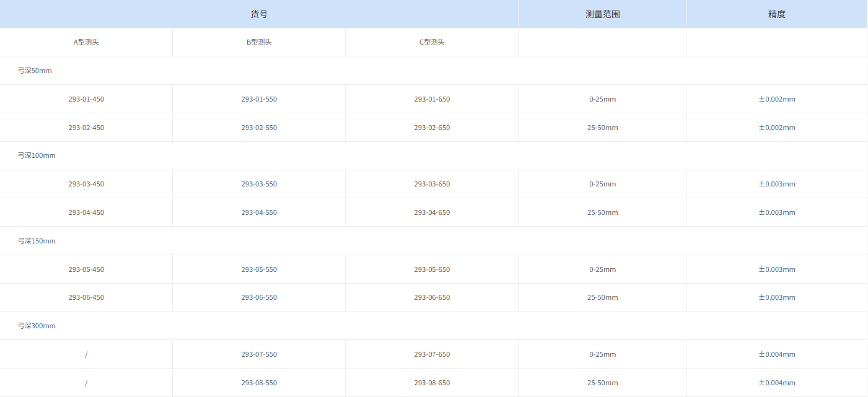
Task: Click the 测量范围 column header
Action: tap(602, 13)
